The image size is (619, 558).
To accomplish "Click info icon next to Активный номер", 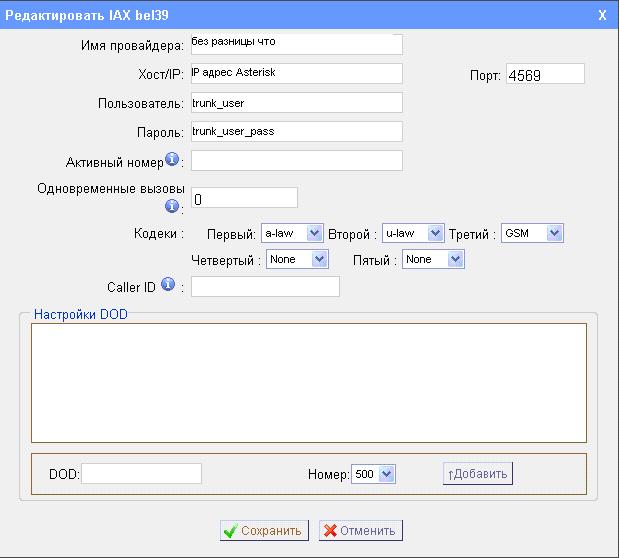I will 172,159.
